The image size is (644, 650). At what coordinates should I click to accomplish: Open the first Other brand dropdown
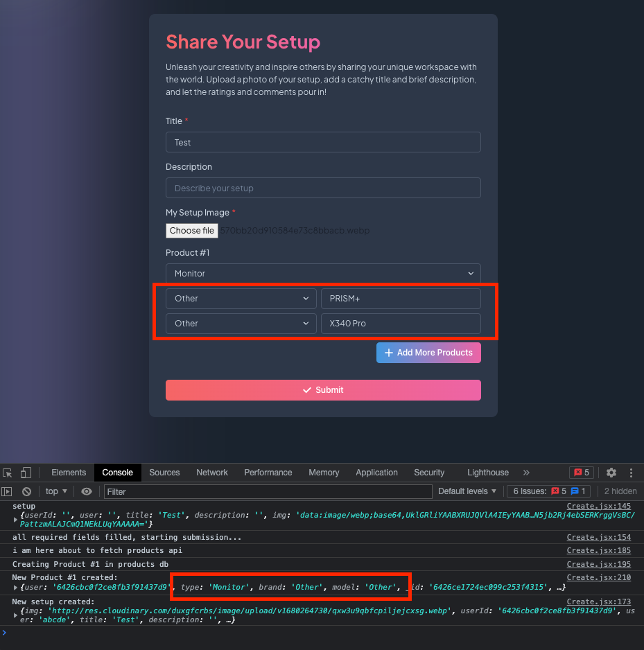(241, 298)
